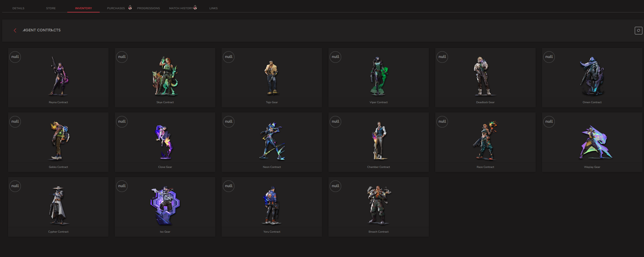Image resolution: width=644 pixels, height=257 pixels.
Task: Click the "Clove Gear" label
Action: point(165,167)
